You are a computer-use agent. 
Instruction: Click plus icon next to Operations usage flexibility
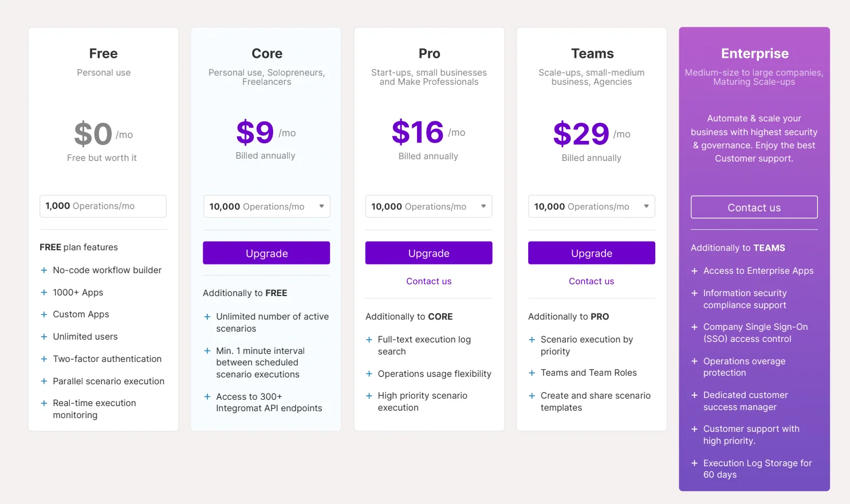[369, 374]
